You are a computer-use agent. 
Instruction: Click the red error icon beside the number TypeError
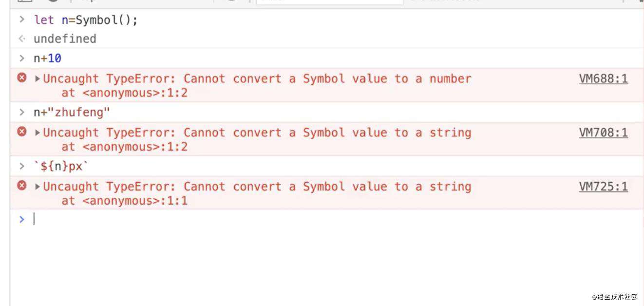pos(22,77)
